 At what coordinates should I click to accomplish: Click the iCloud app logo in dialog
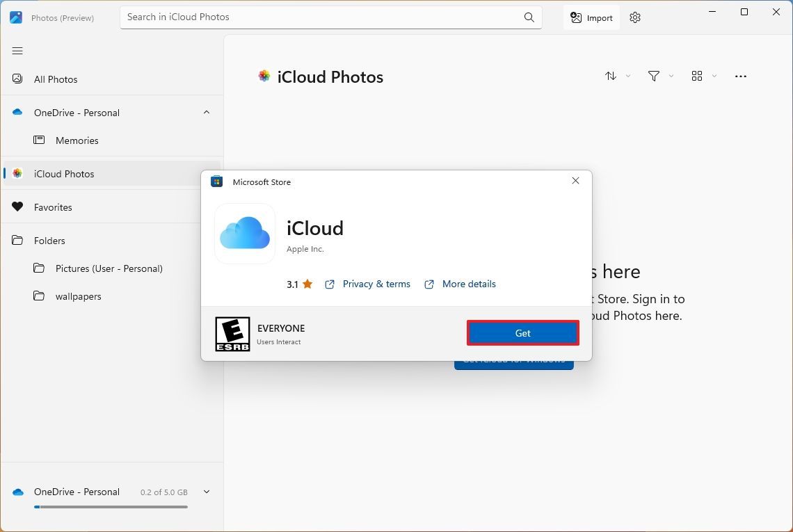[x=245, y=234]
